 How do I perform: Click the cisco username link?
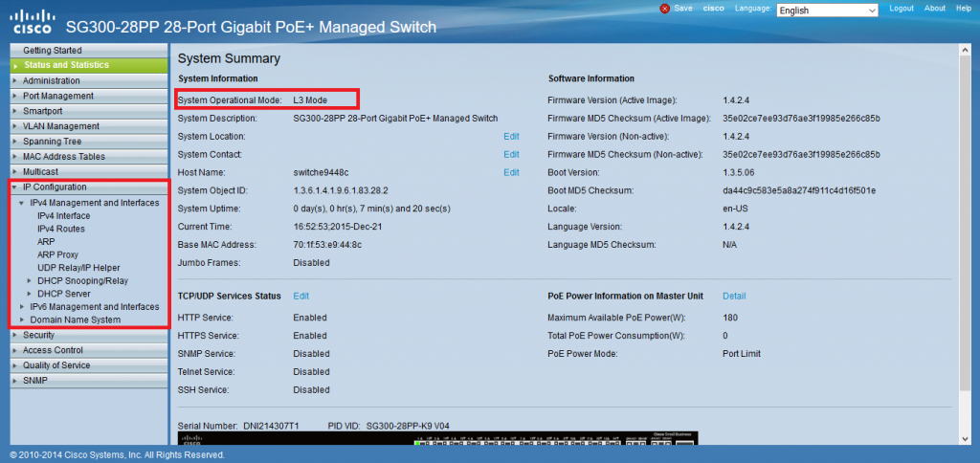coord(713,8)
